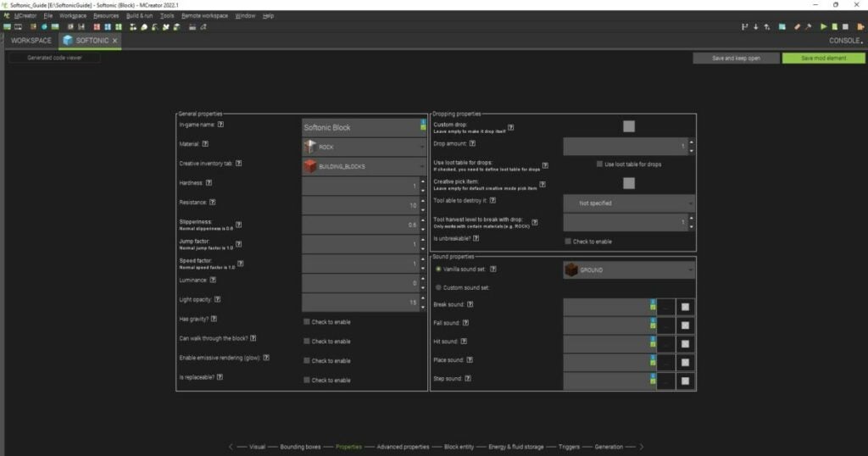Viewport: 868px width, 456px height.
Task: Enable emissive rendering glow checkbox
Action: click(x=307, y=360)
